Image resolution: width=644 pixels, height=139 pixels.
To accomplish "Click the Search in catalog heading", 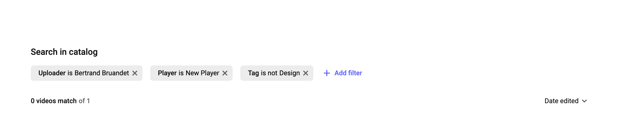I will (64, 52).
